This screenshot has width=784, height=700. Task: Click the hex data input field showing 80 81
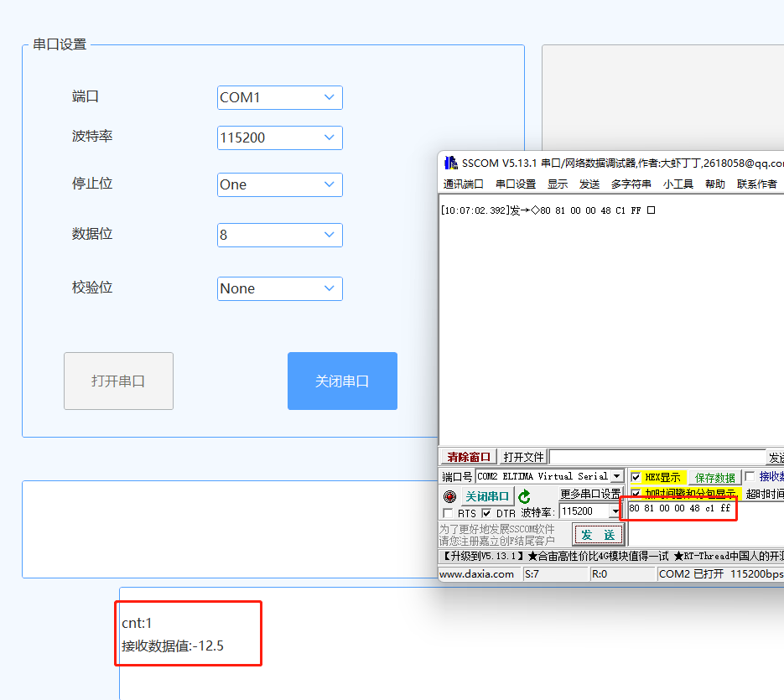click(678, 509)
